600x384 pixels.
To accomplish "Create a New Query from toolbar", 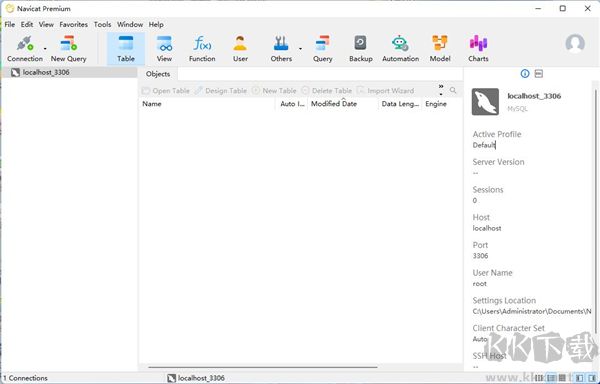I will tap(68, 49).
